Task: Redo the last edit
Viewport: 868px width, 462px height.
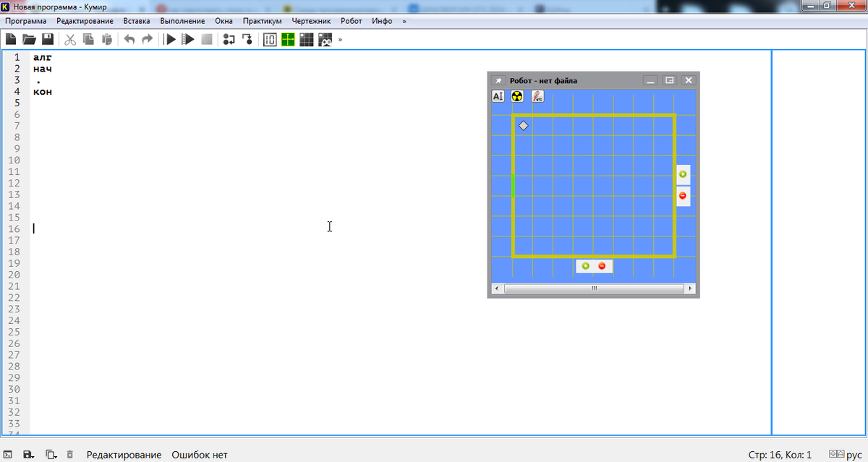Action: pos(148,39)
